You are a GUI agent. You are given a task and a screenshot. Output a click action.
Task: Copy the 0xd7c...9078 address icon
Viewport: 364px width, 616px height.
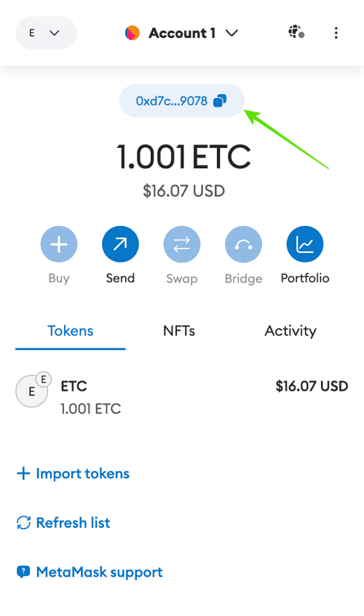[220, 101]
